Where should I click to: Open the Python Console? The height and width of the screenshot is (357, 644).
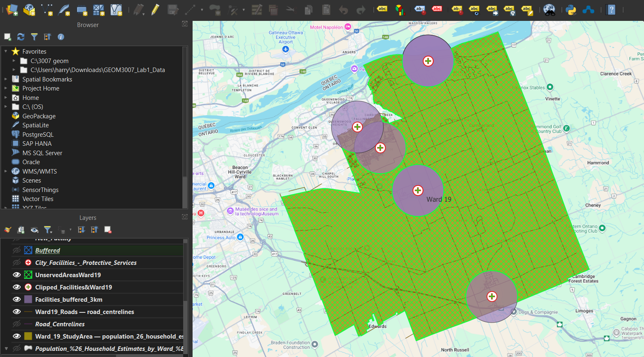point(571,9)
